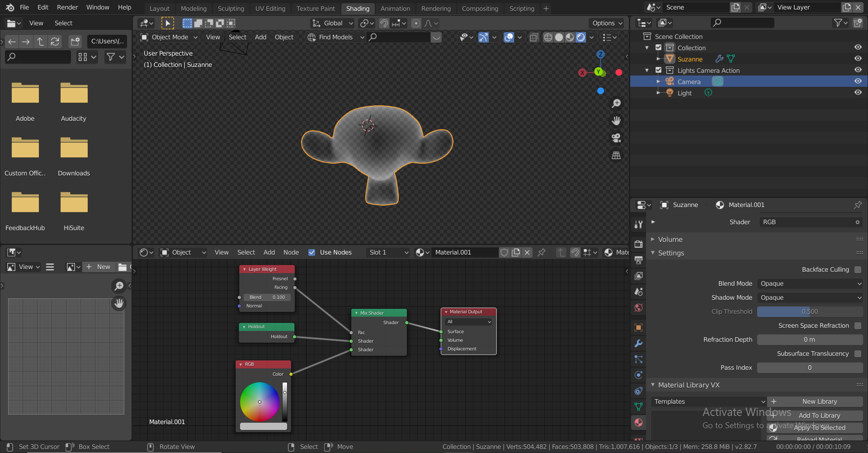Select the Modifier properties wrench tab

point(638,344)
